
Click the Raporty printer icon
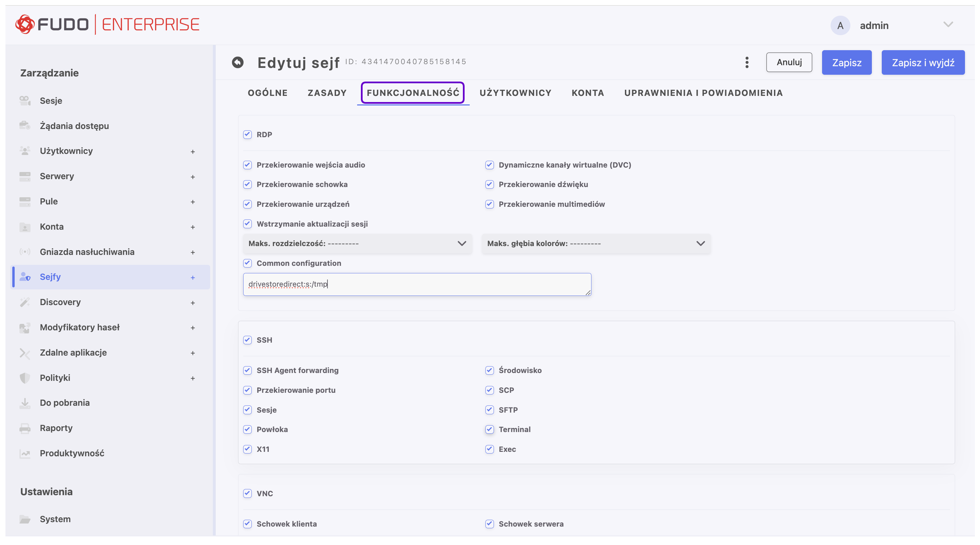click(25, 428)
